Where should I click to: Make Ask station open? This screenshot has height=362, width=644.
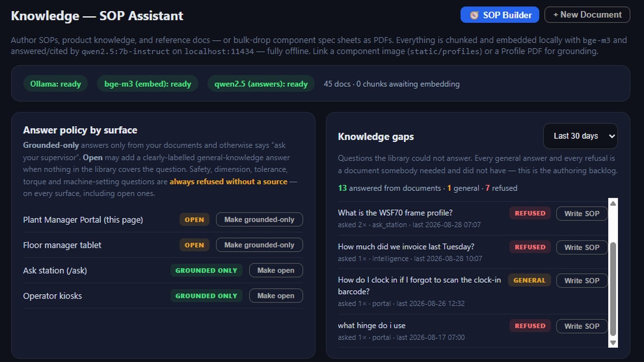coord(276,270)
